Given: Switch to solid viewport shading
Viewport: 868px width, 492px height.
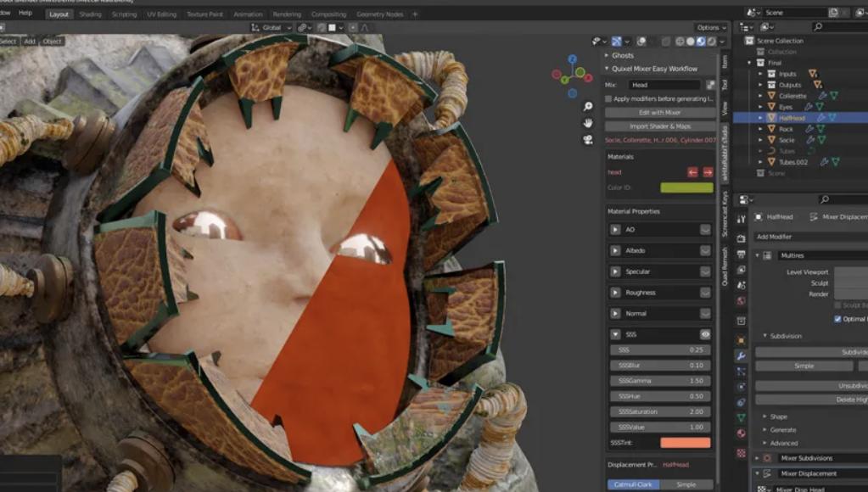Looking at the screenshot, I should pyautogui.click(x=691, y=41).
